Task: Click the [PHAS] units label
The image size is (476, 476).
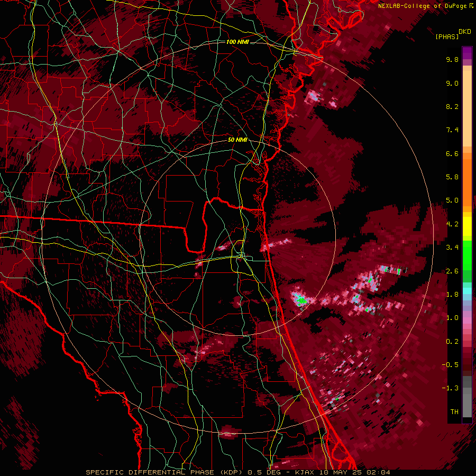Action: [x=447, y=37]
